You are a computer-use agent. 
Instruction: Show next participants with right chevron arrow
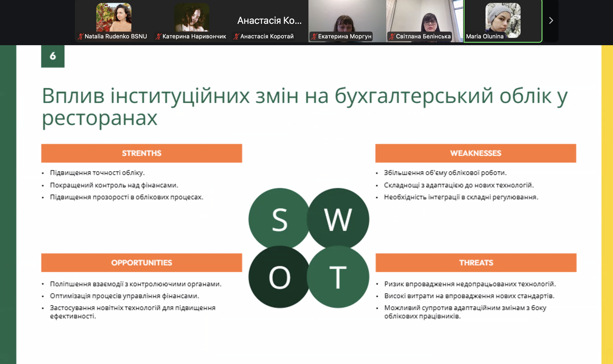pyautogui.click(x=551, y=20)
